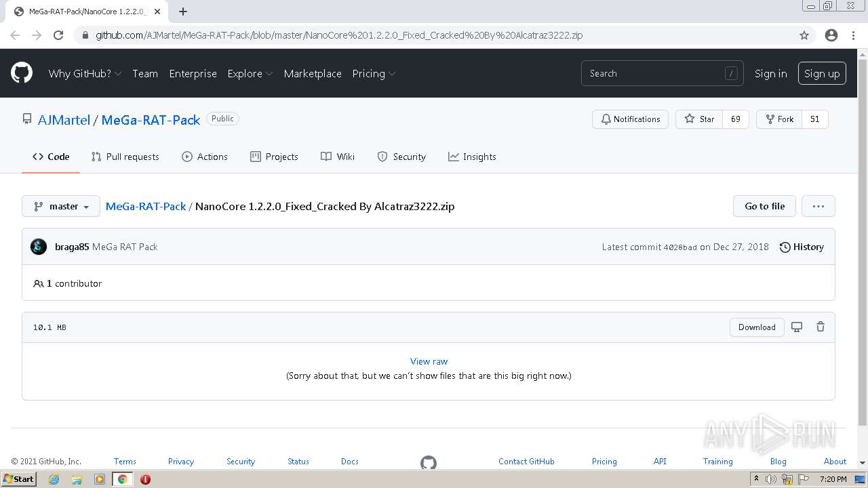Click the browser address bar URL
868x488 pixels.
click(x=339, y=35)
